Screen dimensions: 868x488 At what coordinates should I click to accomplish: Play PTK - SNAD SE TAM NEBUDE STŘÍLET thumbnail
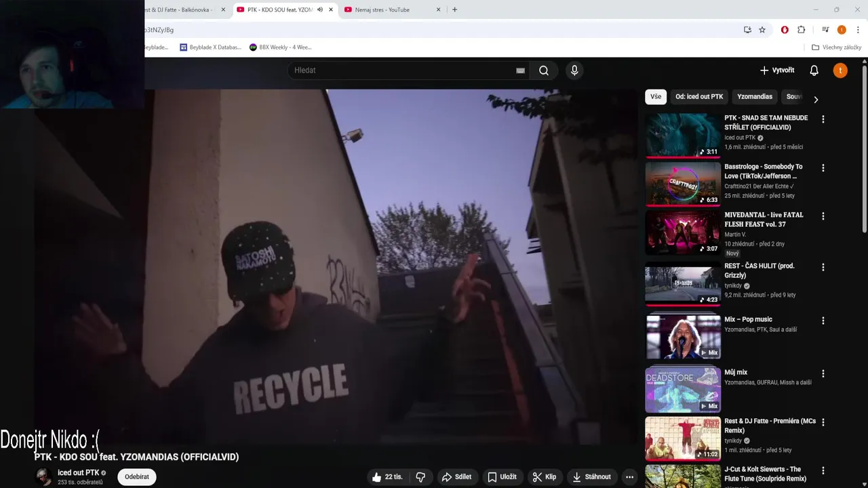[x=683, y=136]
